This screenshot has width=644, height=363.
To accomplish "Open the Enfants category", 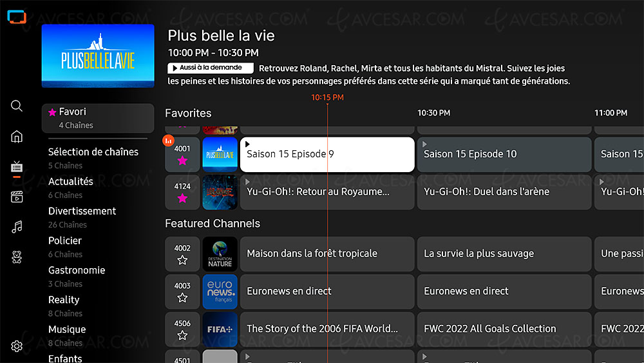I will coord(65,358).
